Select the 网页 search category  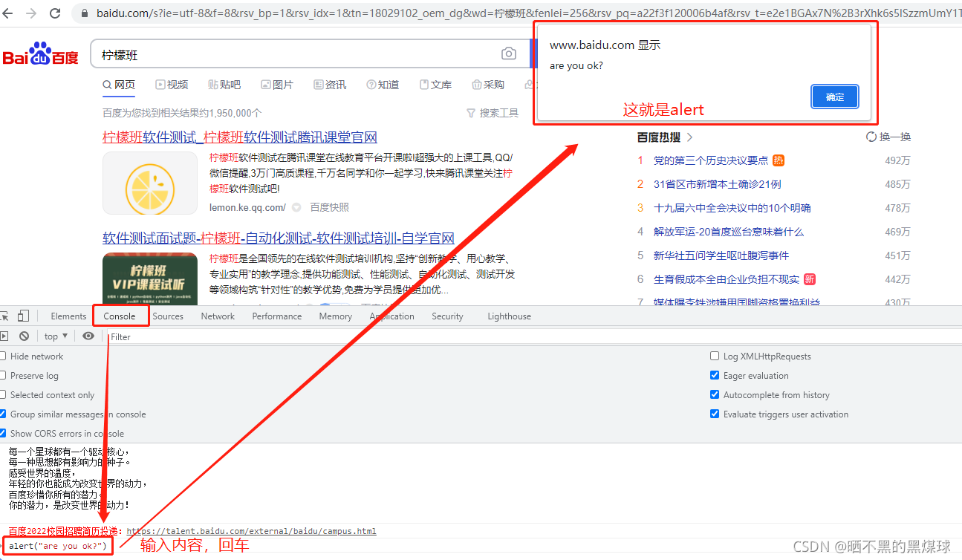pos(119,85)
